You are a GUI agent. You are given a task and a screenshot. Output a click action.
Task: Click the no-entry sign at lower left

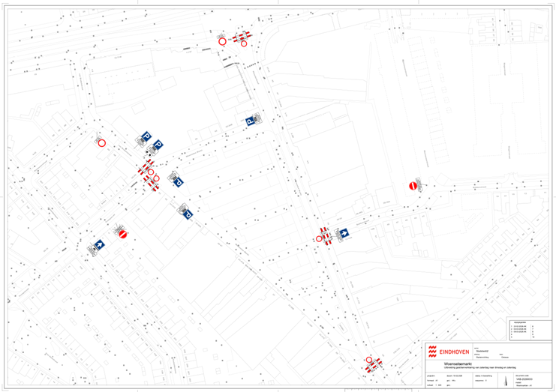click(x=124, y=233)
